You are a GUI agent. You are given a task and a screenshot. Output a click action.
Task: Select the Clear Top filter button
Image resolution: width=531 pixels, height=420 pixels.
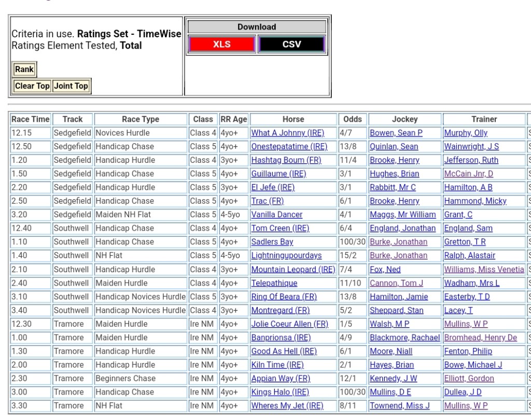32,86
